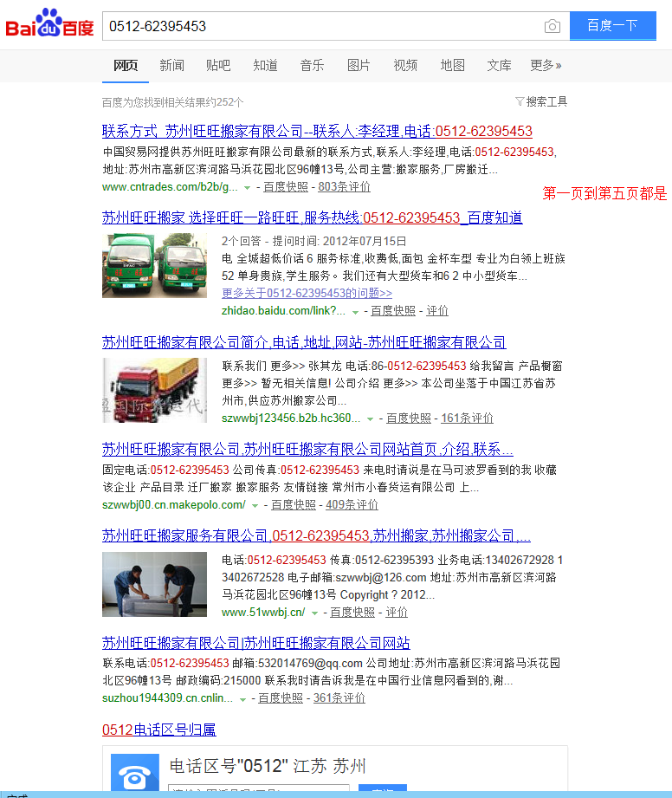
Task: Open 百度快照 for makepolo result
Action: point(293,504)
